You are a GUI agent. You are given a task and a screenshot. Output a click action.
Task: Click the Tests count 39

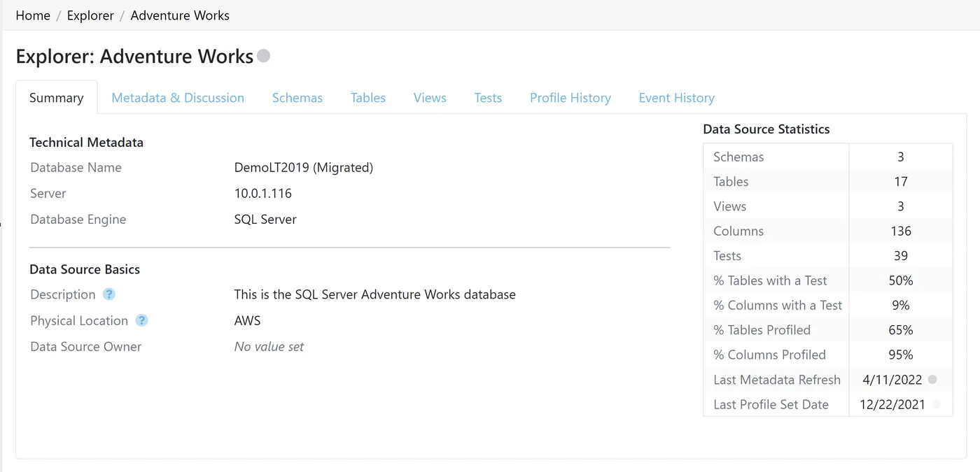click(x=901, y=256)
